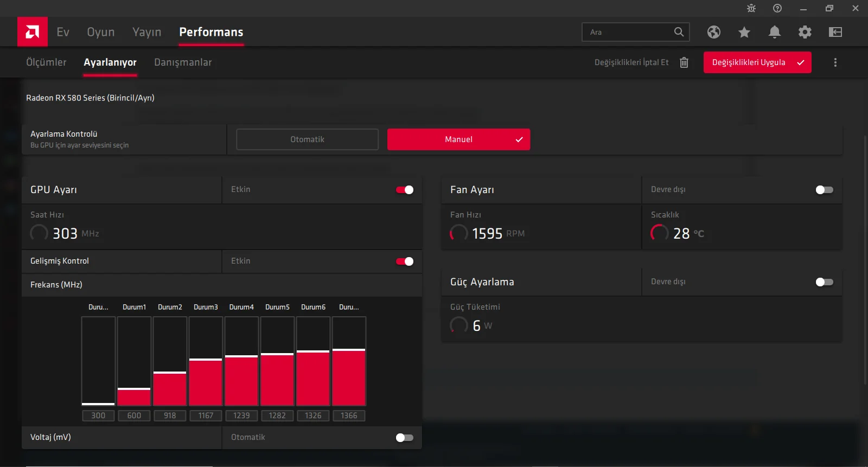The image size is (868, 467).
Task: Click the 1167 frequency value field
Action: coord(206,415)
